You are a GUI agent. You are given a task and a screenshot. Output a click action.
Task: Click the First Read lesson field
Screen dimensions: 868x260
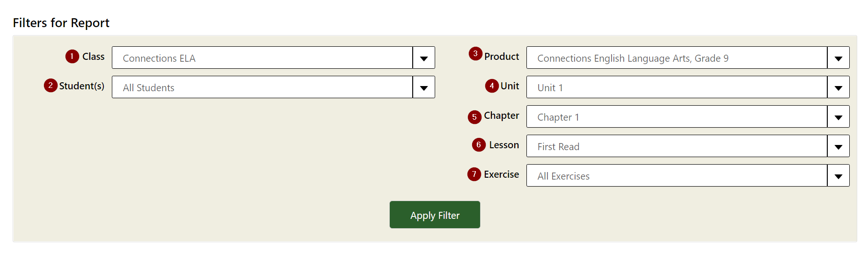click(x=676, y=146)
